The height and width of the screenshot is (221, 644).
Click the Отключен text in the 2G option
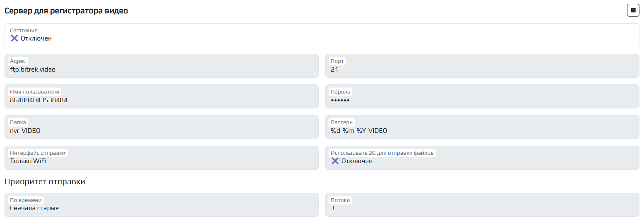[357, 161]
